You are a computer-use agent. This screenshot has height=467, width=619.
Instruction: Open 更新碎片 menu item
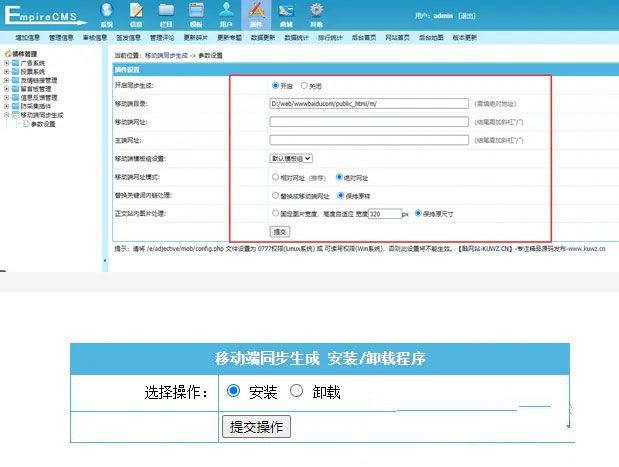[196, 38]
